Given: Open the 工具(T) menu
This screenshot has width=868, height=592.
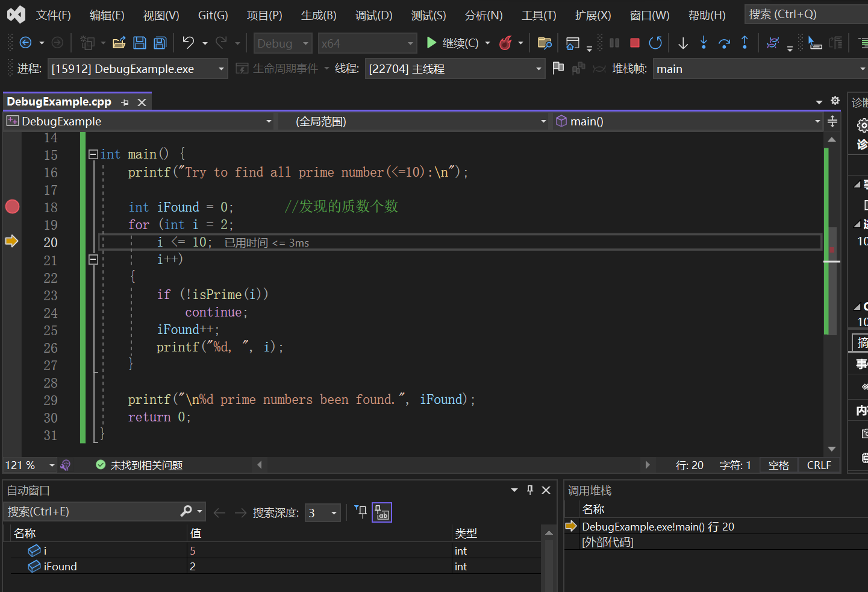Looking at the screenshot, I should pyautogui.click(x=539, y=15).
